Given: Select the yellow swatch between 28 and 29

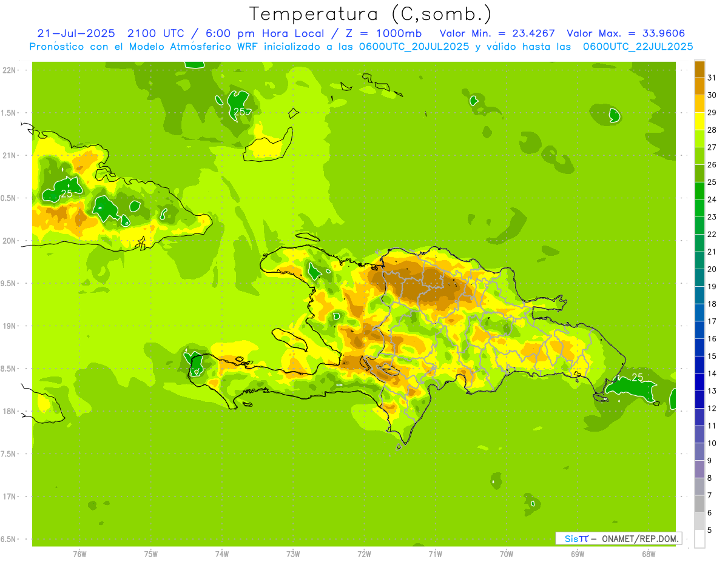Looking at the screenshot, I should pos(699,121).
